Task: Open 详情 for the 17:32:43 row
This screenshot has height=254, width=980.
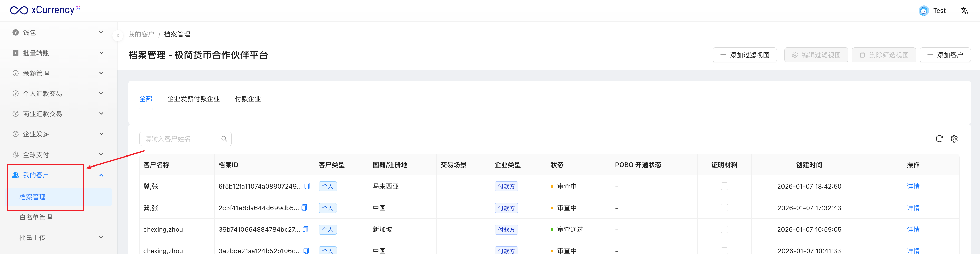Action: [913, 208]
